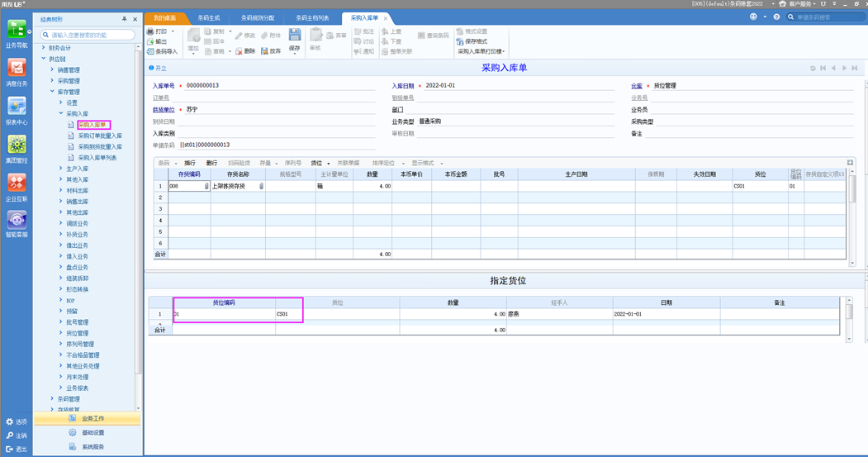Image resolution: width=868 pixels, height=457 pixels.
Task: Click the 条码导入 icon
Action: point(150,51)
